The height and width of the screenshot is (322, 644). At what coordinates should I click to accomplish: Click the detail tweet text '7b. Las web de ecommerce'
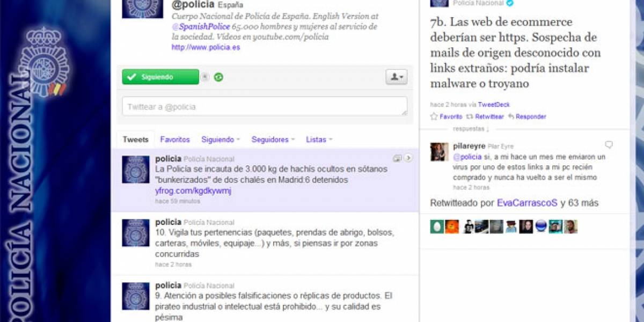point(516,53)
